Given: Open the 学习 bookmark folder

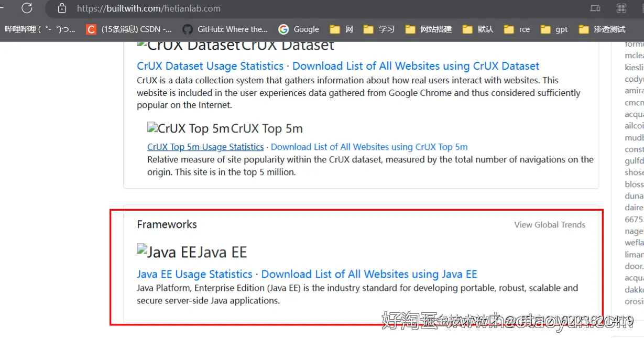Looking at the screenshot, I should coord(379,29).
